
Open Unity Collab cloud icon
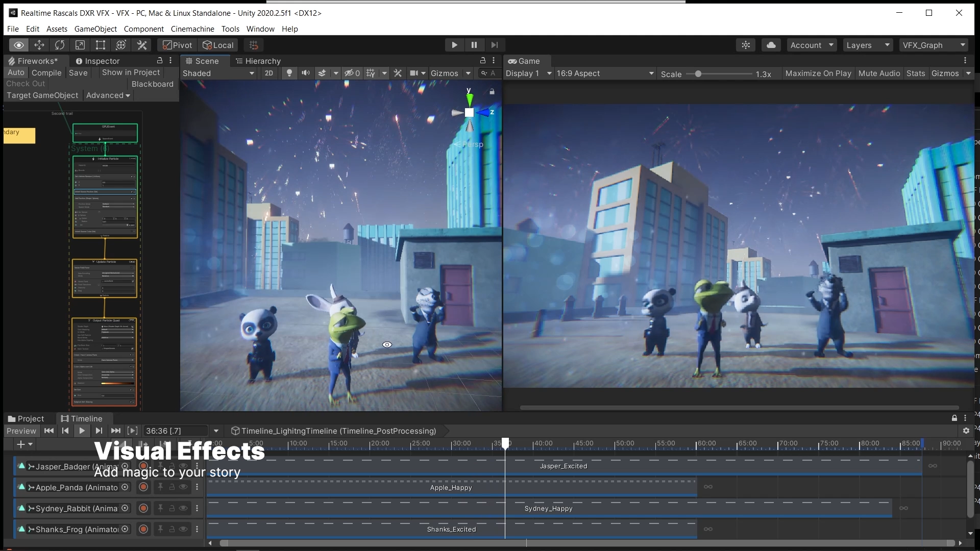(x=771, y=45)
